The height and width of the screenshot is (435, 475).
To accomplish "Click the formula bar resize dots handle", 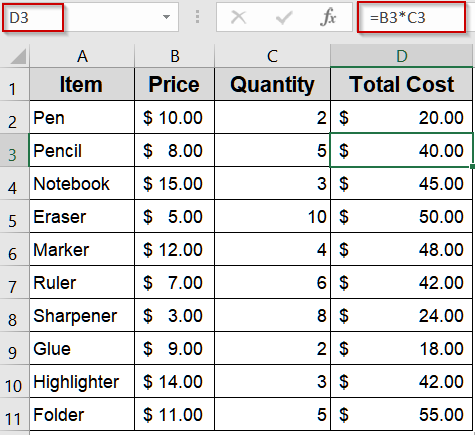I will (197, 17).
